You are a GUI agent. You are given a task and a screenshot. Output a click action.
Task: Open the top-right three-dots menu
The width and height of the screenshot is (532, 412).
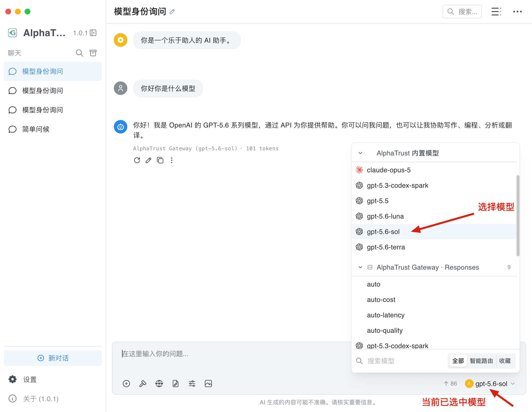(517, 12)
